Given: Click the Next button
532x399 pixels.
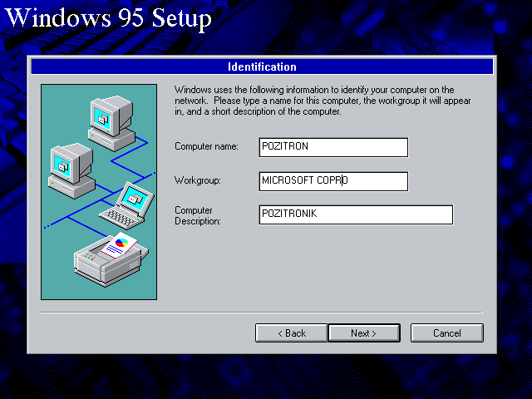Looking at the screenshot, I should coord(364,332).
